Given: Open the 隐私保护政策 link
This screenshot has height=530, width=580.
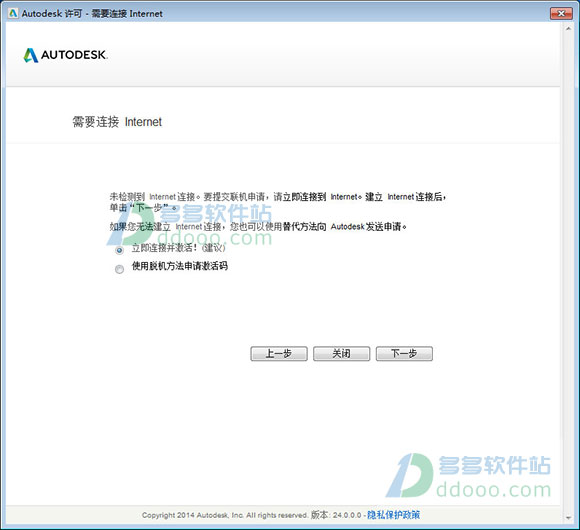Looking at the screenshot, I should 394,514.
